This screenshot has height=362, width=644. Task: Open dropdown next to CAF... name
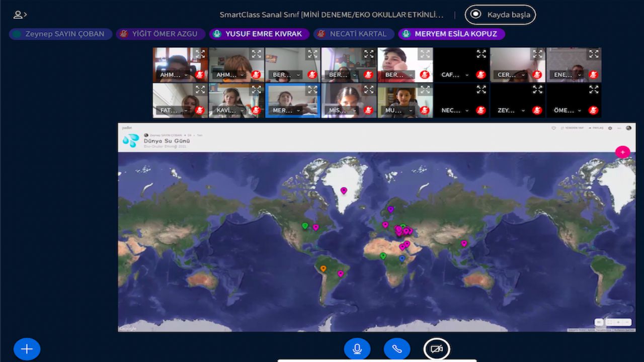point(467,75)
